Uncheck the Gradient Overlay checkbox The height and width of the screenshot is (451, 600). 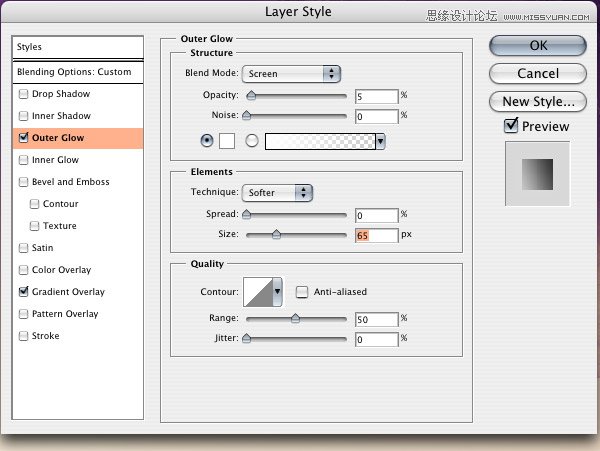tap(24, 292)
